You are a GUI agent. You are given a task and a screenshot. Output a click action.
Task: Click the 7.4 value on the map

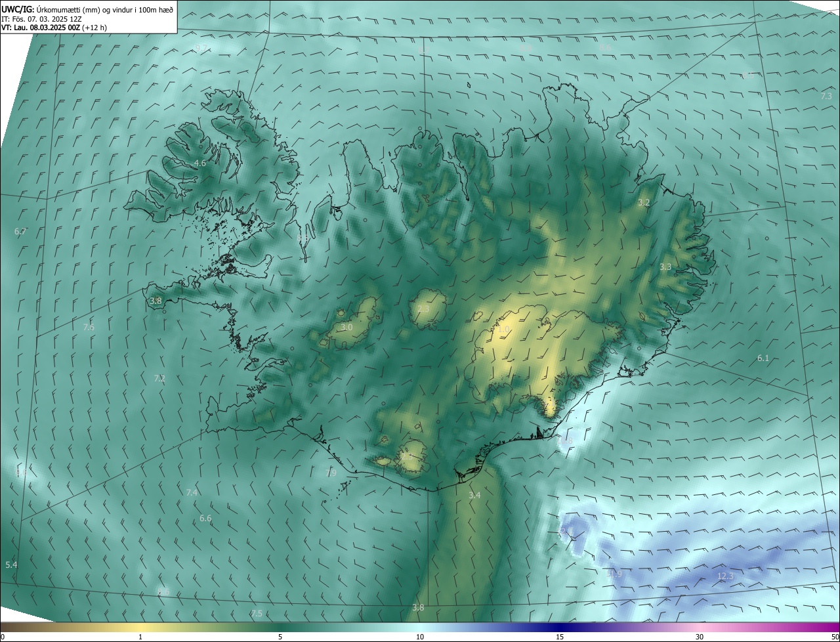[x=192, y=492]
